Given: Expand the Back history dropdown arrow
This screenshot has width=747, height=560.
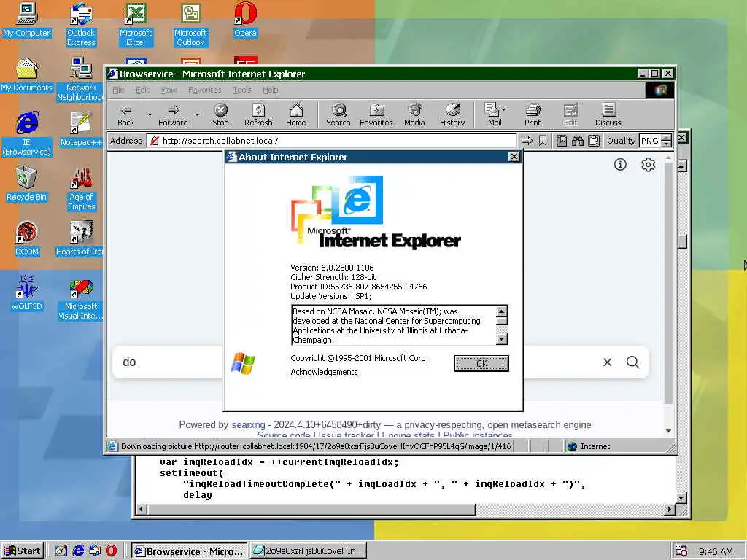Looking at the screenshot, I should point(150,114).
